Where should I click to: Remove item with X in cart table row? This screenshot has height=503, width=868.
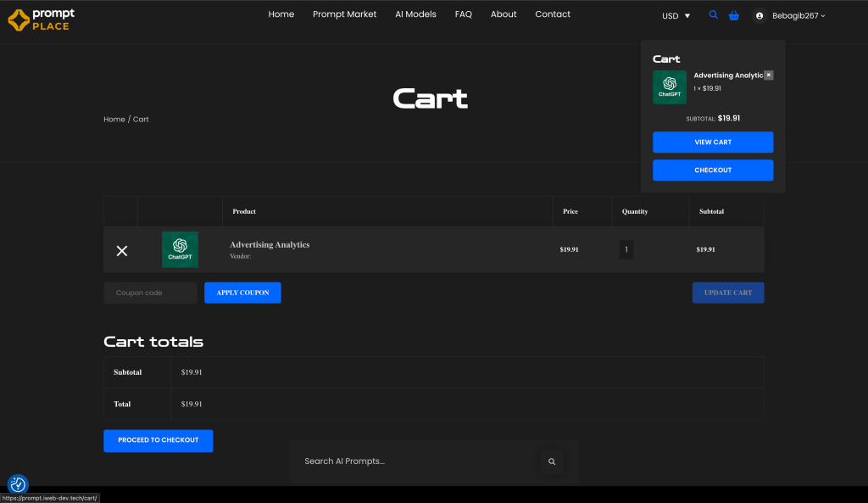[121, 250]
